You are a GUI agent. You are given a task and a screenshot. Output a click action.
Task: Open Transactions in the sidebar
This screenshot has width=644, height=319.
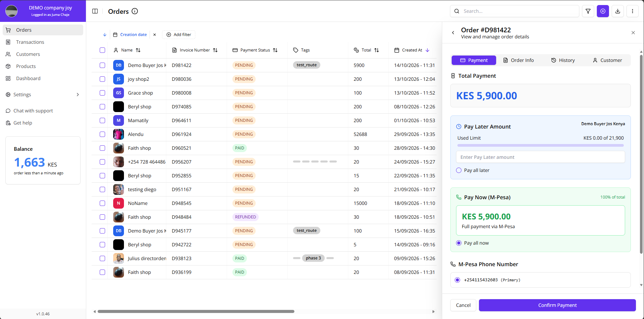pyautogui.click(x=43, y=42)
